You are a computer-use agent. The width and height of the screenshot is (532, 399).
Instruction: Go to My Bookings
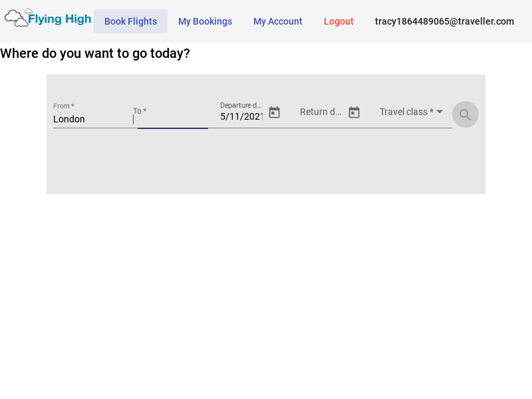[x=205, y=21]
